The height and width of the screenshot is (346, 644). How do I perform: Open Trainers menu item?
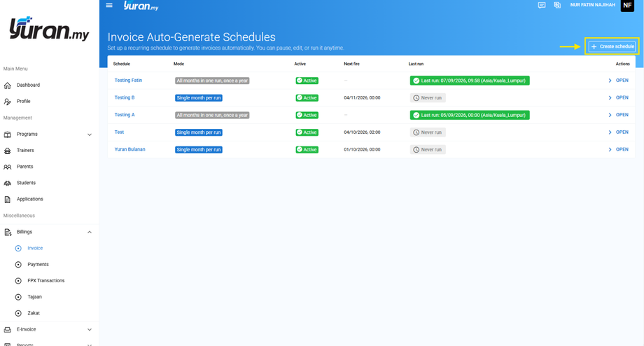click(25, 151)
